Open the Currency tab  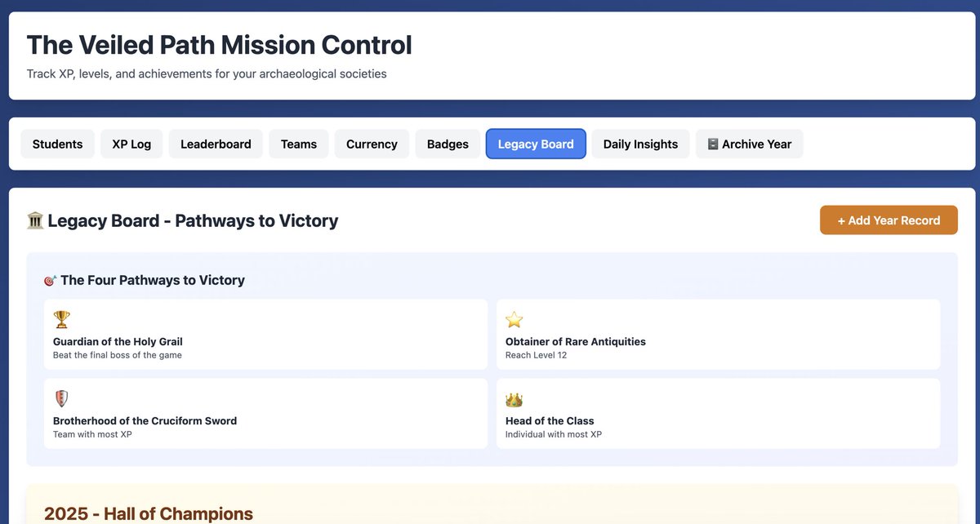point(371,144)
